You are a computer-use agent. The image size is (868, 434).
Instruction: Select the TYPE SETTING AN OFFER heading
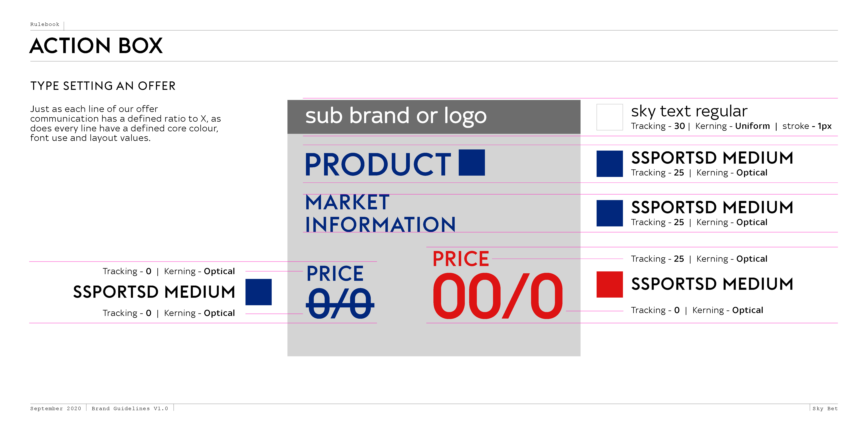click(103, 86)
